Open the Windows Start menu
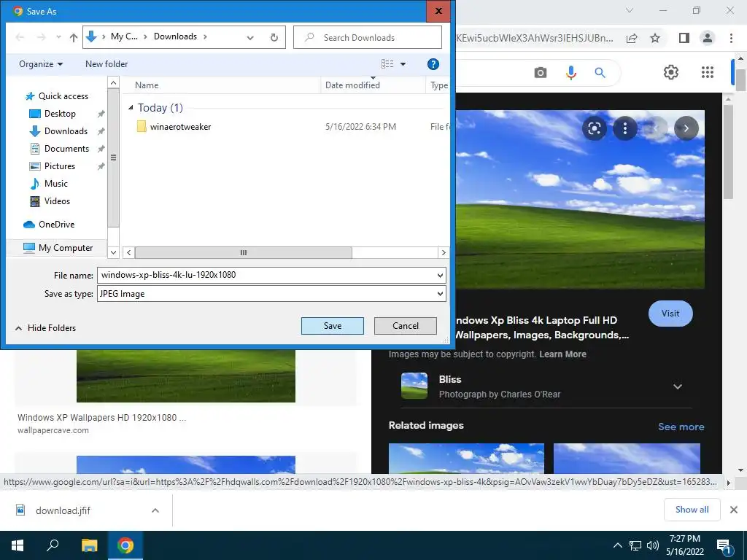Screen dimensions: 747x560 18,545
